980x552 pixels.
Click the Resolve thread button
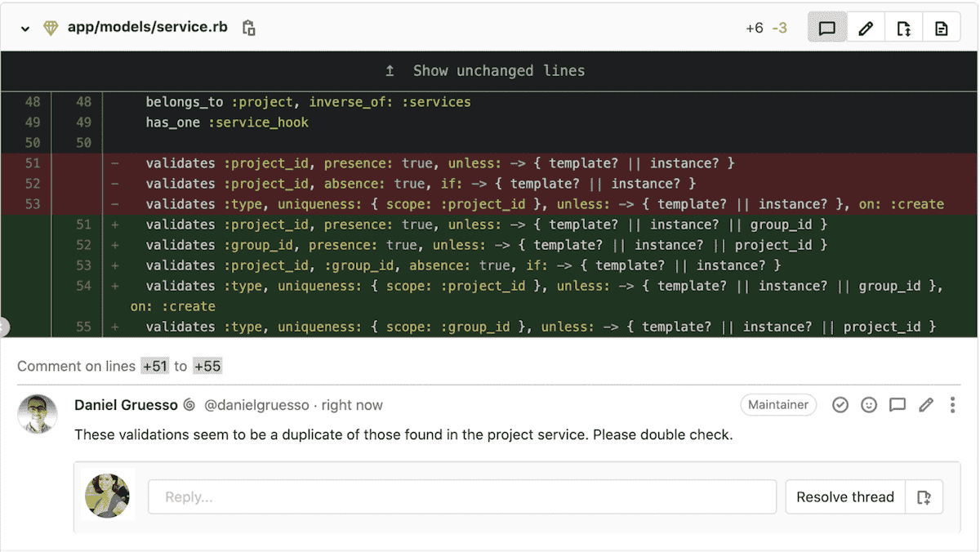844,496
